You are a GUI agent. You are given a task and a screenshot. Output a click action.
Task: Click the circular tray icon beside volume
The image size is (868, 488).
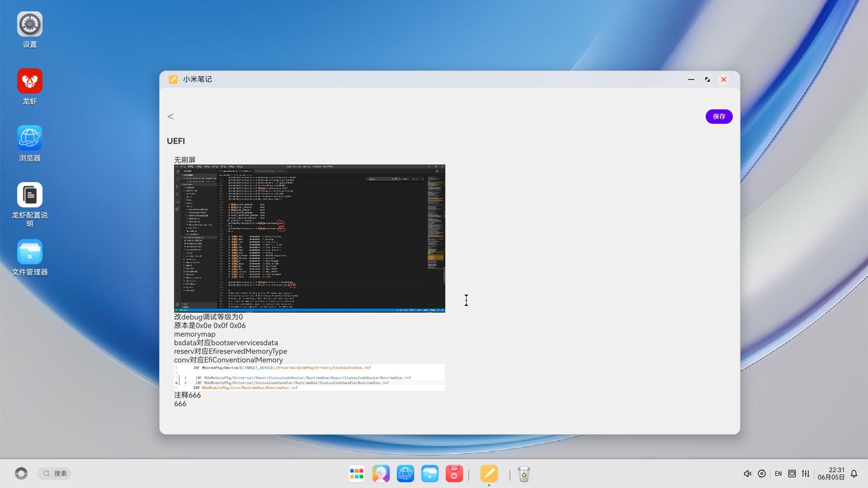click(x=762, y=474)
